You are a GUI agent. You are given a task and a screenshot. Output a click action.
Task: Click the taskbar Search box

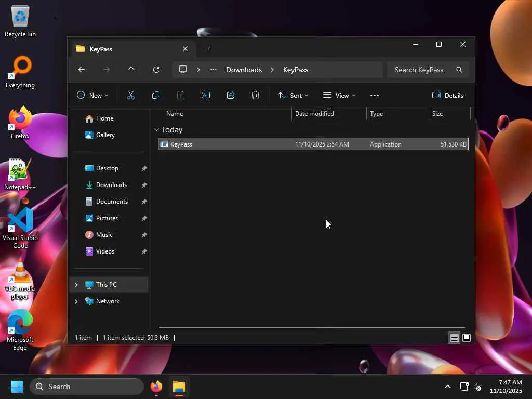(87, 387)
